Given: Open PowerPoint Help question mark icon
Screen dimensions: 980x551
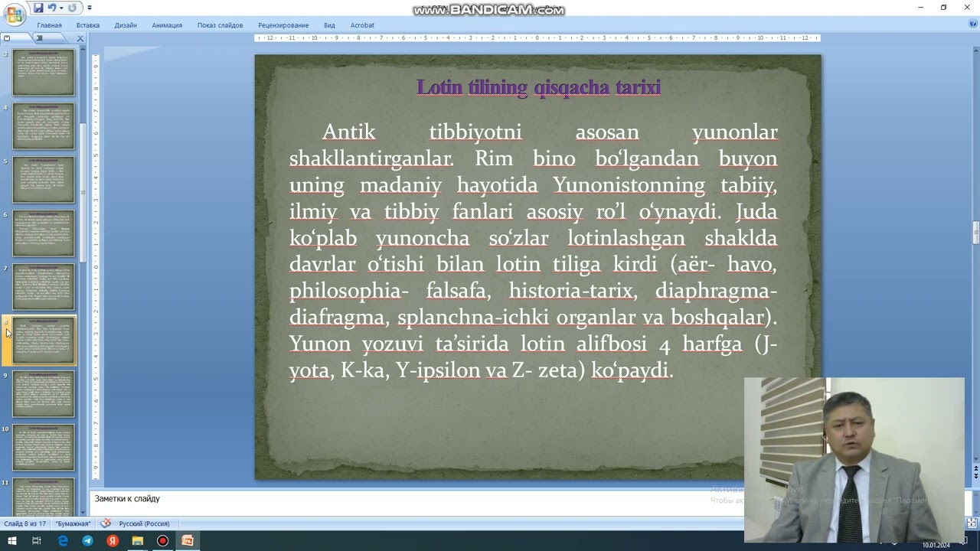Looking at the screenshot, I should [x=972, y=24].
